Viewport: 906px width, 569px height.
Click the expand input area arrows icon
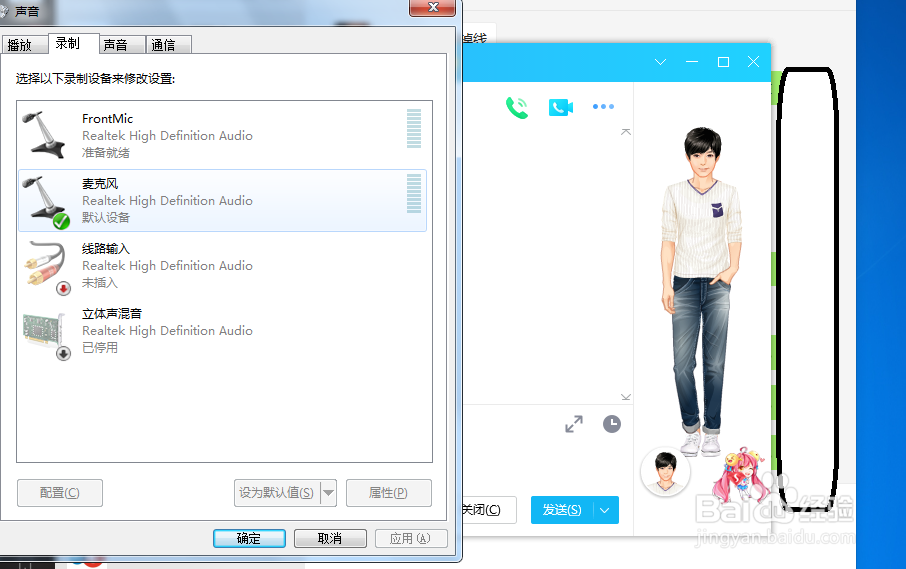[x=574, y=424]
